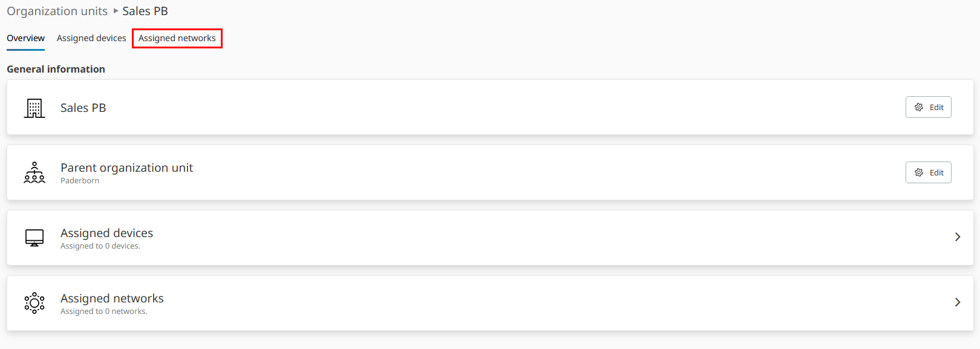The width and height of the screenshot is (980, 349).
Task: Open the Assigned devices card title
Action: 106,233
